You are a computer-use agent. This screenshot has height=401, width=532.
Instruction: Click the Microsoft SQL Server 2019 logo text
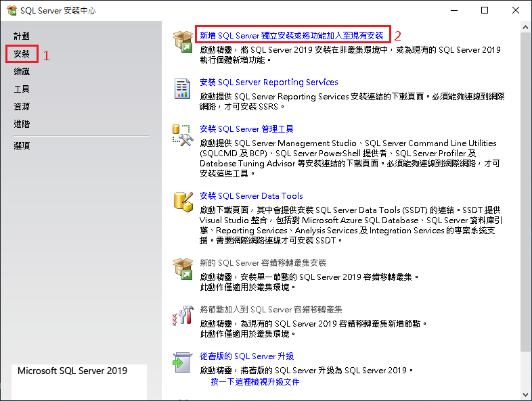point(72,371)
